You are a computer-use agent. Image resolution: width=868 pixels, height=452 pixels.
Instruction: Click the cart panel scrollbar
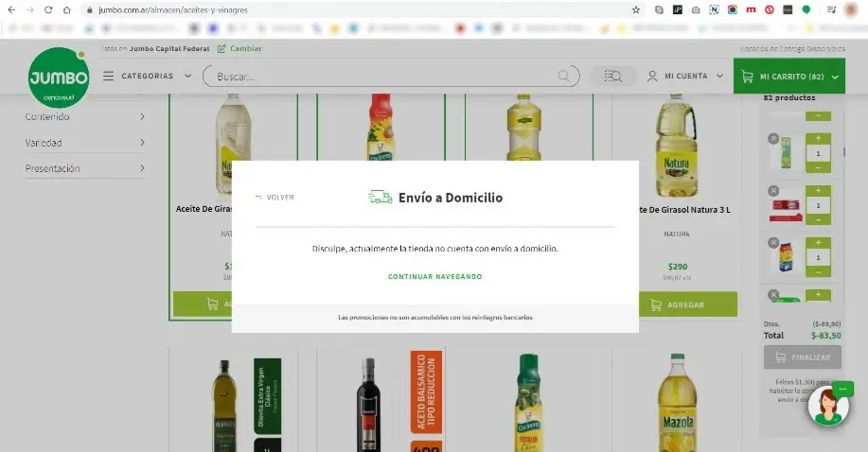point(844,151)
